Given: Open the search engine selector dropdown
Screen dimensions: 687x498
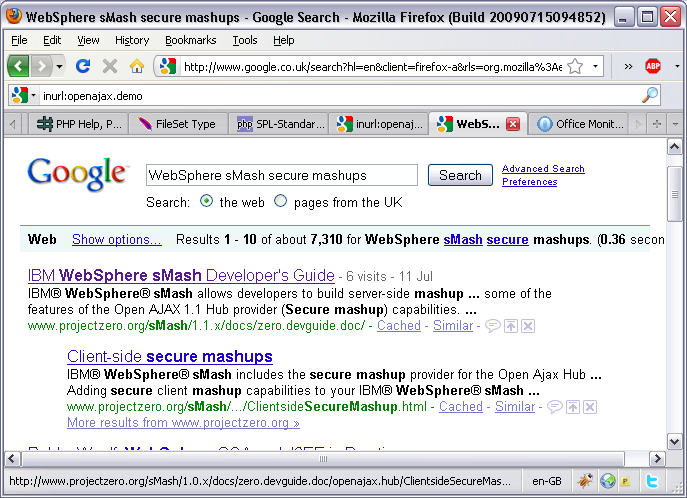Looking at the screenshot, I should (x=24, y=95).
